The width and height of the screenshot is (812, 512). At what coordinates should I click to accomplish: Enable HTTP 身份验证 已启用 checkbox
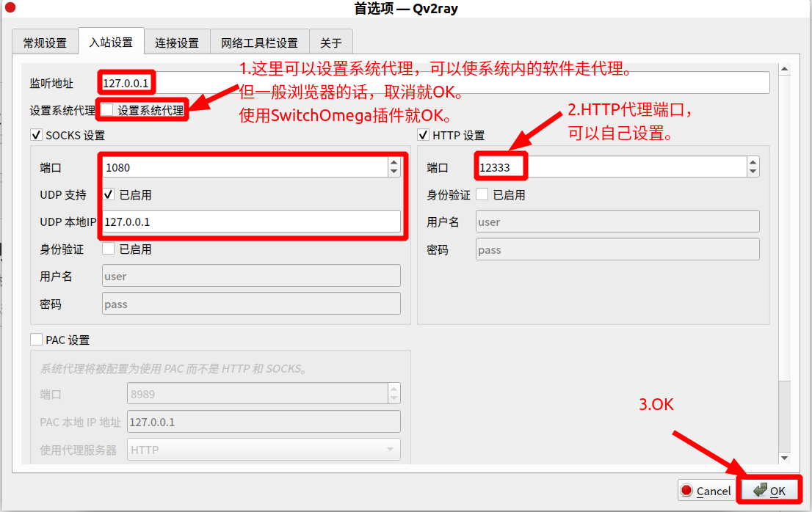[x=482, y=194]
